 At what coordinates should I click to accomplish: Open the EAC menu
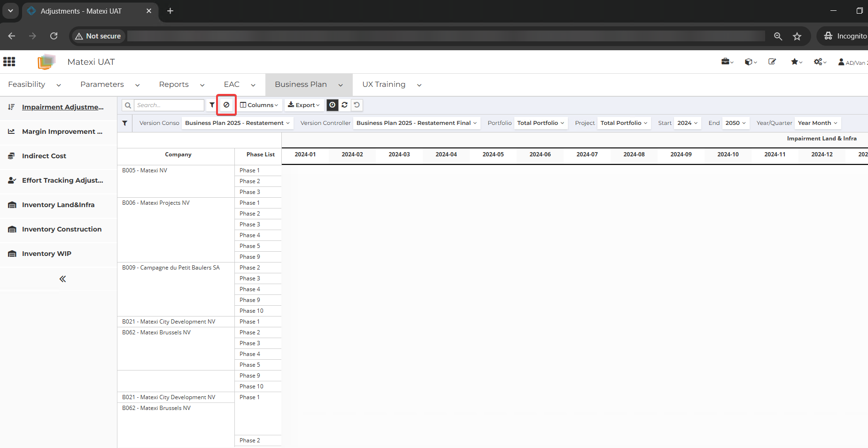pyautogui.click(x=240, y=85)
